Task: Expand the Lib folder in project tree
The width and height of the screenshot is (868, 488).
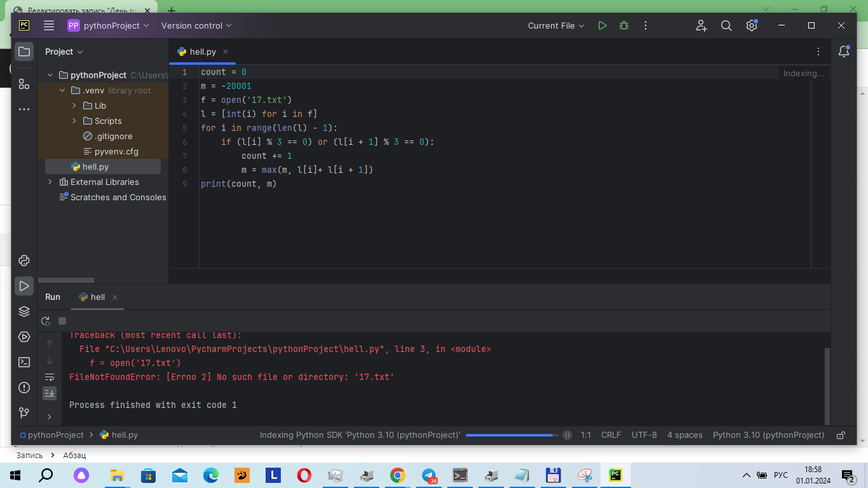Action: point(74,105)
